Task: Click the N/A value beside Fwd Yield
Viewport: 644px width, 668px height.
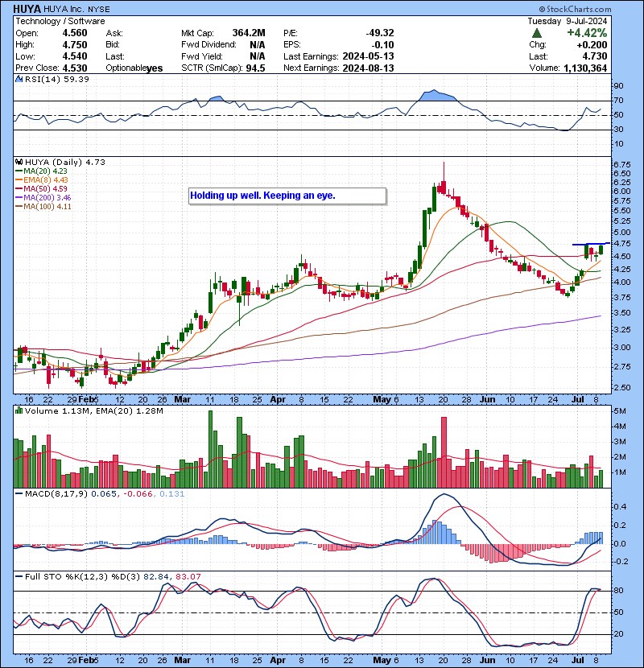Action: coord(258,56)
